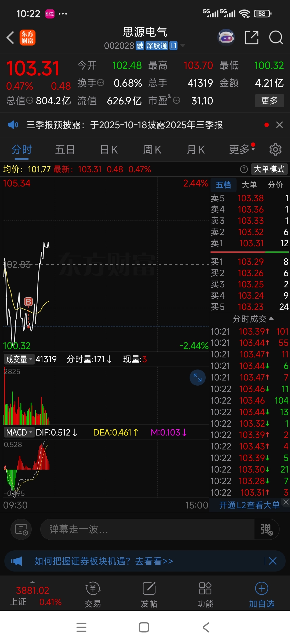The image size is (290, 644).
Task: Tap the 买5 row at 103.23
Action: [249, 307]
